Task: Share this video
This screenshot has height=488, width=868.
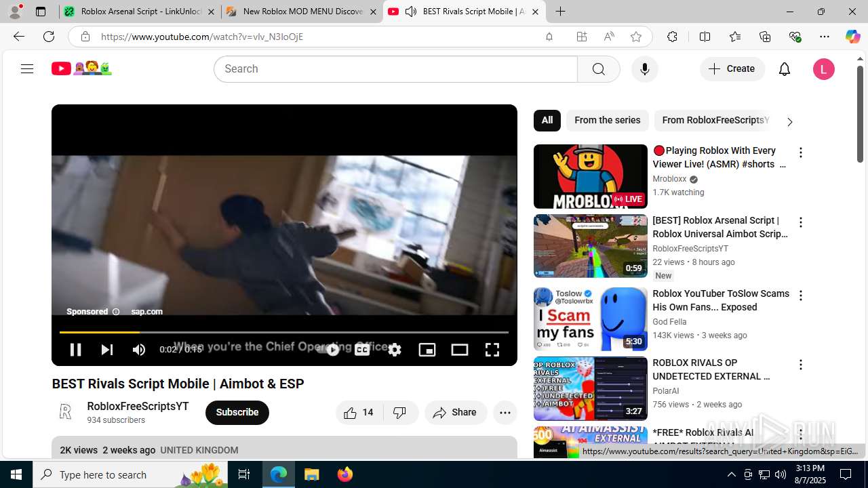Action: [x=456, y=413]
